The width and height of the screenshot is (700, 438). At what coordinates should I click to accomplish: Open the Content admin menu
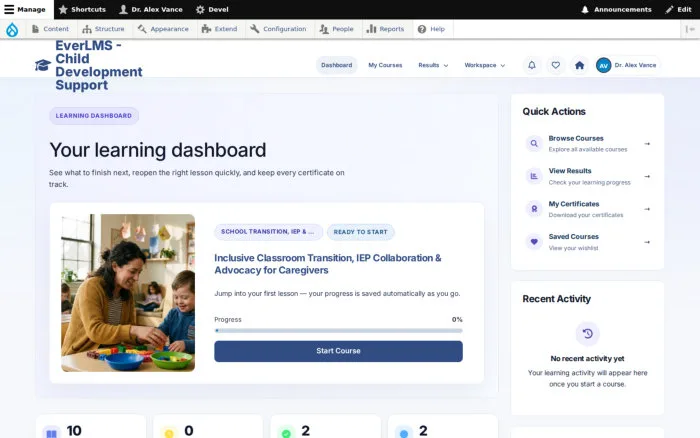click(x=50, y=29)
